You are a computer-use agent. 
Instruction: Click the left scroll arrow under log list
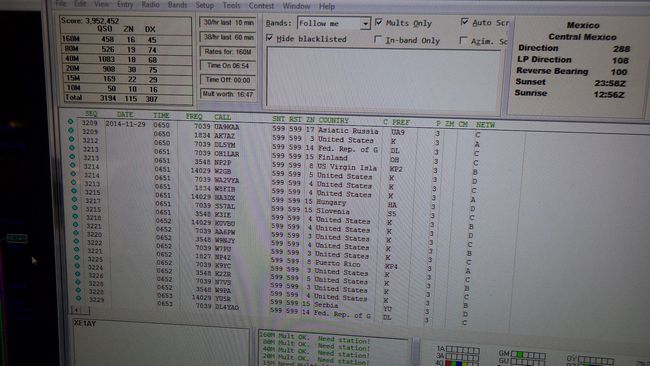76,310
